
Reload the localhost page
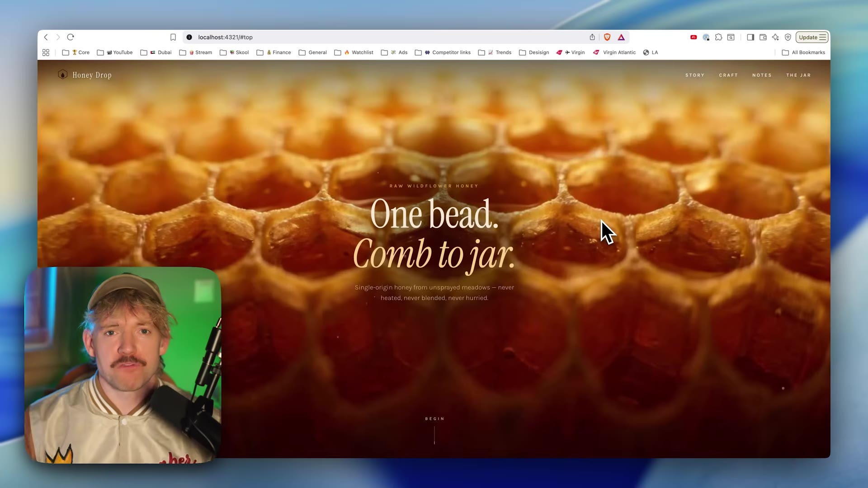[x=71, y=37]
